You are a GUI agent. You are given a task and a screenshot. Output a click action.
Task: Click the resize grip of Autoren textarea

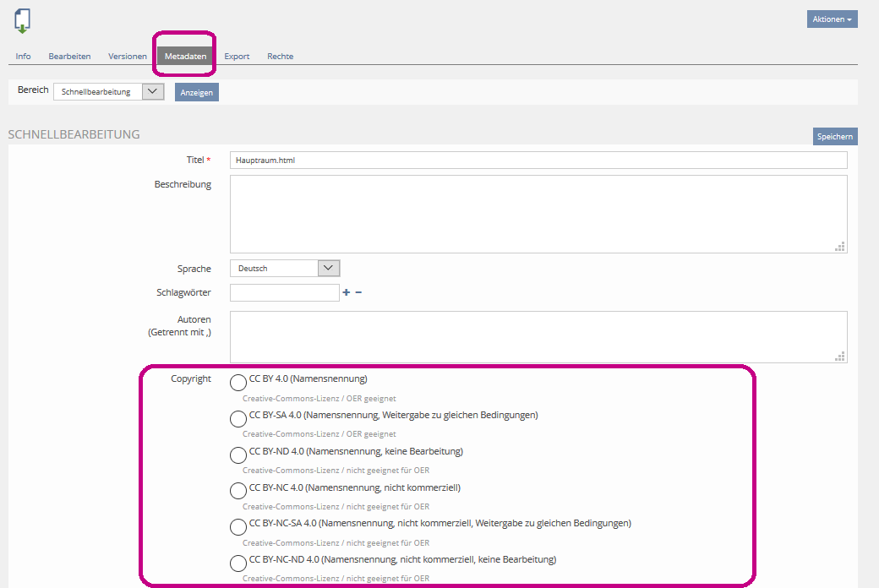click(839, 356)
